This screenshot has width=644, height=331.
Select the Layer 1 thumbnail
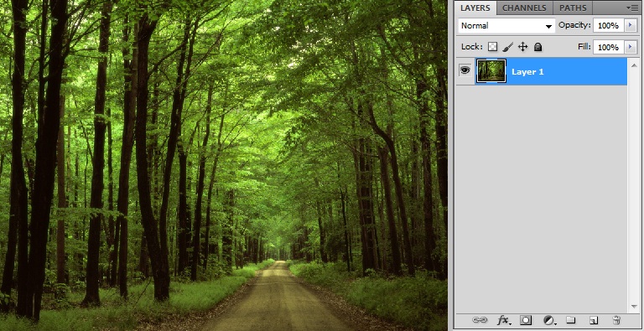[491, 71]
